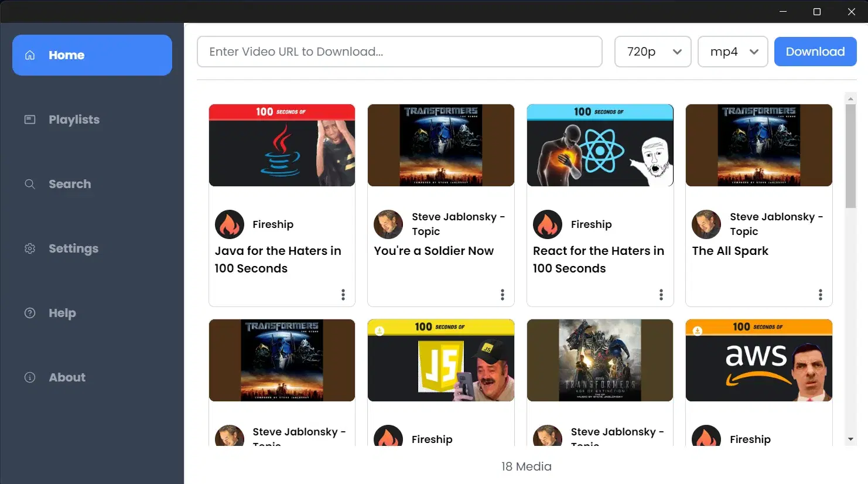
Task: Click the Playlists icon in sidebar
Action: pyautogui.click(x=30, y=120)
